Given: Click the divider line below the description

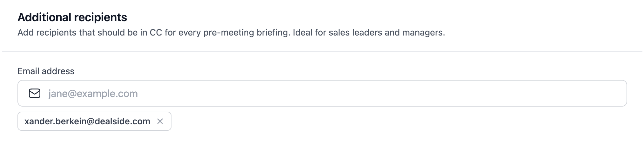Looking at the screenshot, I should [322, 51].
